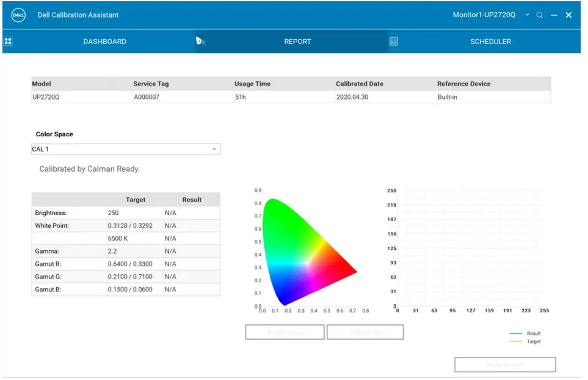Switch to the DASHBOARD tab
588x380 pixels.
pos(104,42)
